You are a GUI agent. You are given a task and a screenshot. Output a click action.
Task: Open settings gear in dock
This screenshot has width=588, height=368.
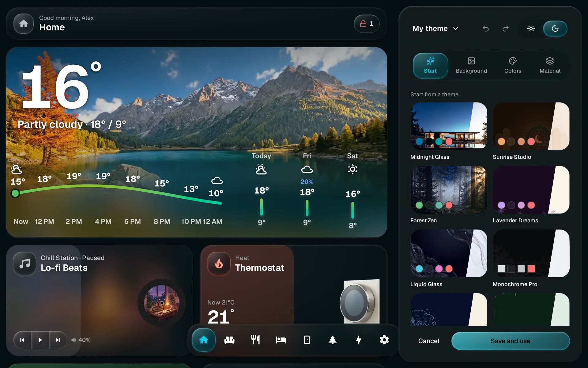(384, 340)
